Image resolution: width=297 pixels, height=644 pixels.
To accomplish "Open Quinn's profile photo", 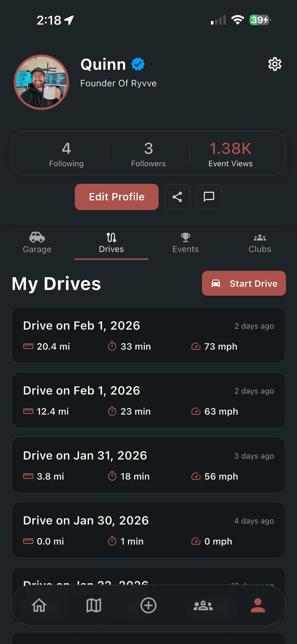I will 41,81.
